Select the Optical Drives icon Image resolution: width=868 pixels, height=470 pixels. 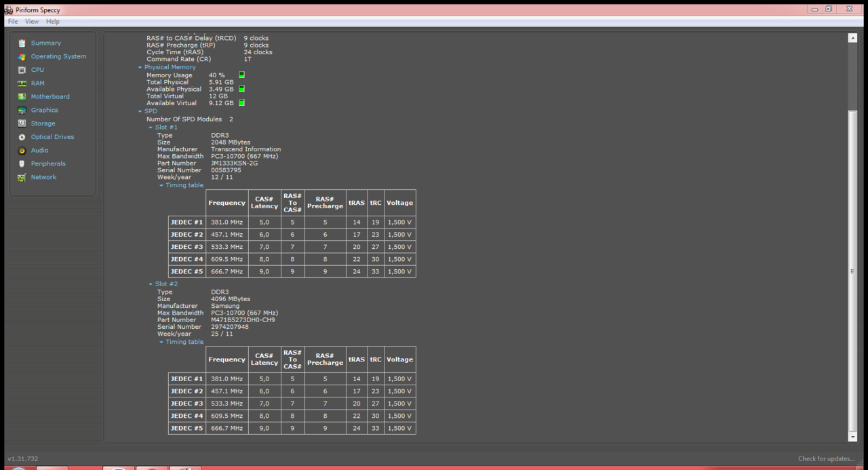point(22,137)
